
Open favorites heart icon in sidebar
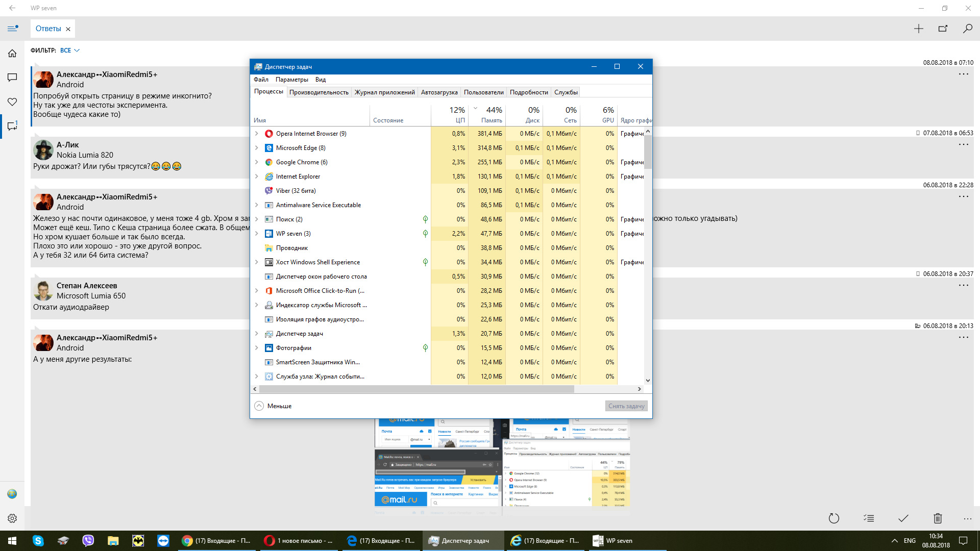pos(12,102)
